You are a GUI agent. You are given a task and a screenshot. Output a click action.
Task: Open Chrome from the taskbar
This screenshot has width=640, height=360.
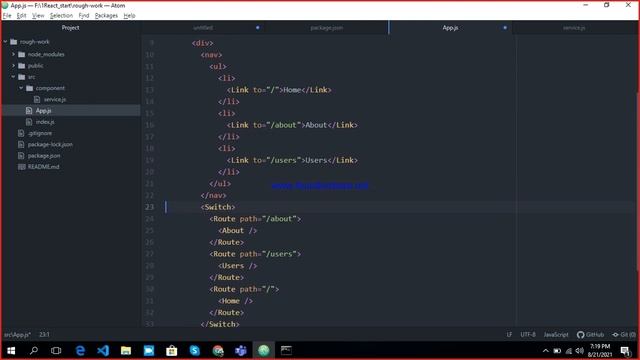coord(218,351)
